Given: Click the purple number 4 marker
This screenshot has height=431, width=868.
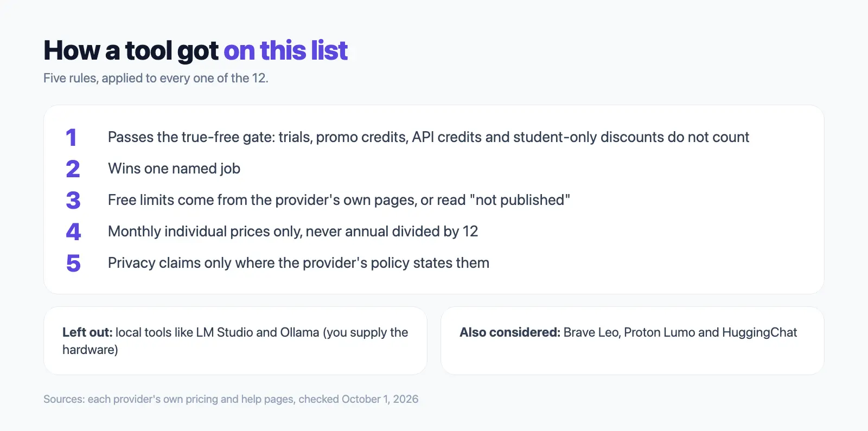Looking at the screenshot, I should (73, 232).
